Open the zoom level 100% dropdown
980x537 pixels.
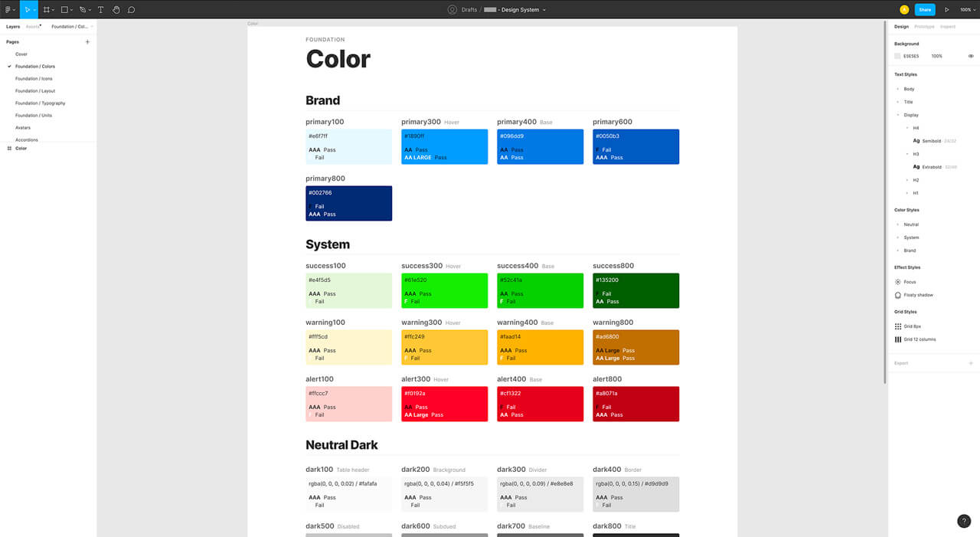[x=970, y=9]
